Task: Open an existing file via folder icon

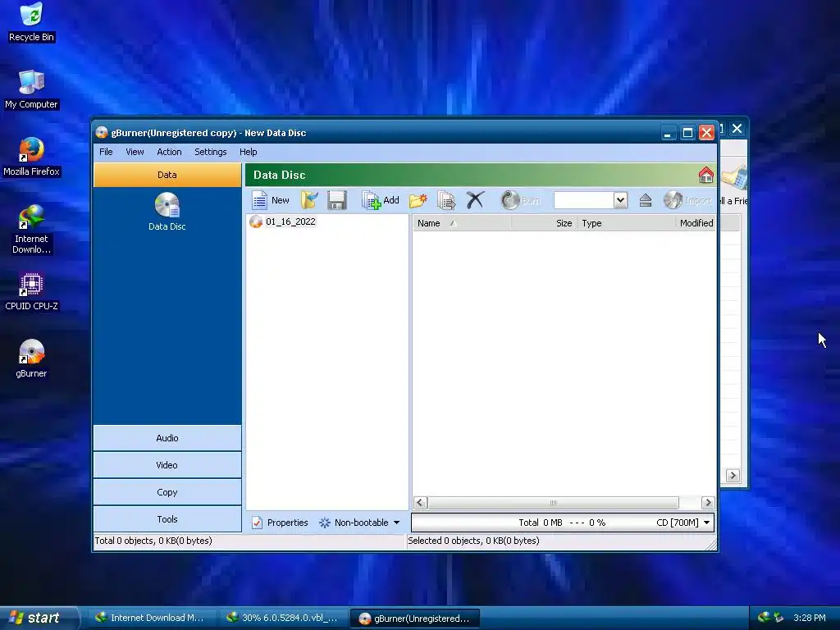Action: coord(309,200)
